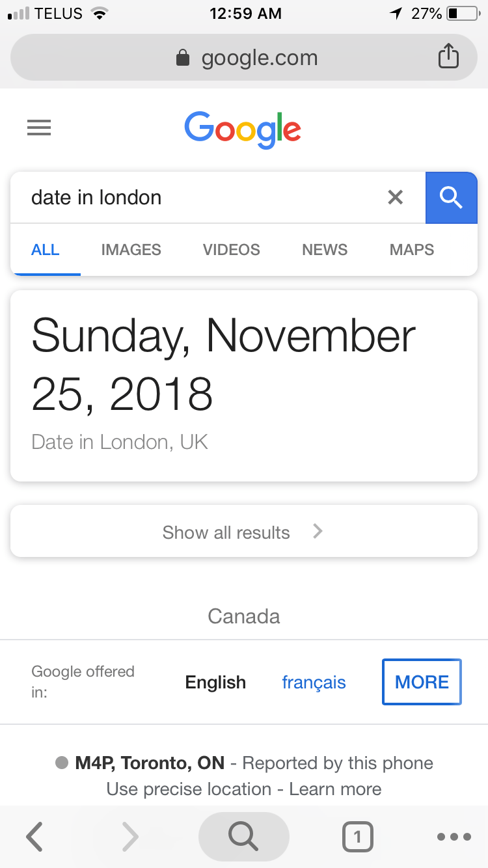
Task: Tap the ellipsis icon in bottom toolbar
Action: [454, 837]
